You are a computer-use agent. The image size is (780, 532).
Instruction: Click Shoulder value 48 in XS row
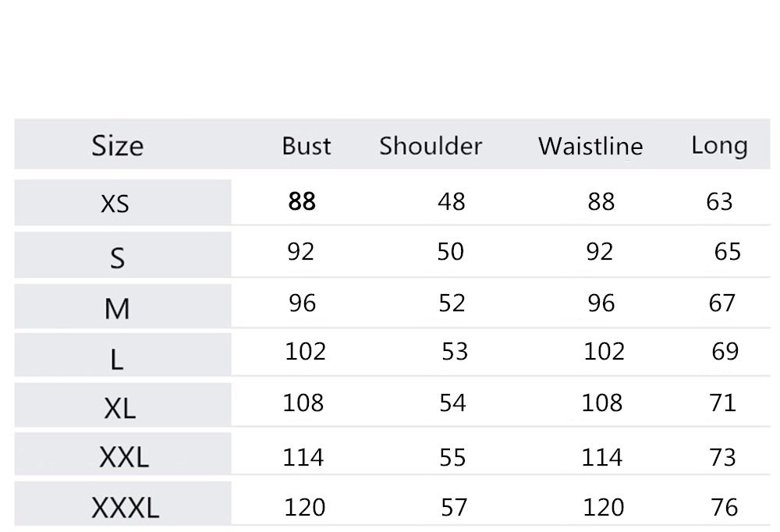pos(451,202)
